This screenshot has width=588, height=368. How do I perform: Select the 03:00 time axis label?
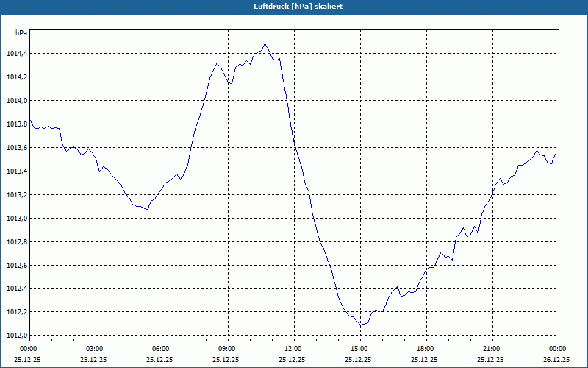96,349
